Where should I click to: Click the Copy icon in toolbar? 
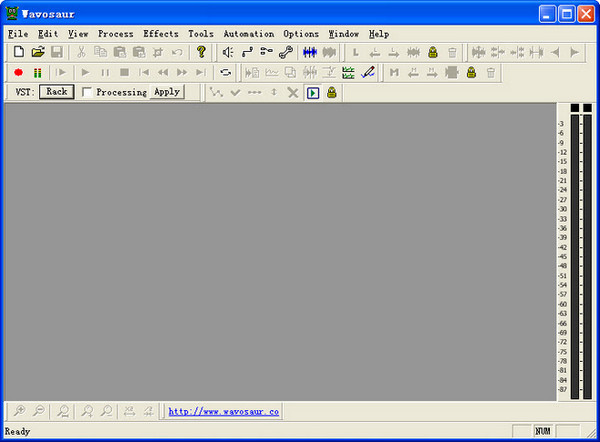100,52
